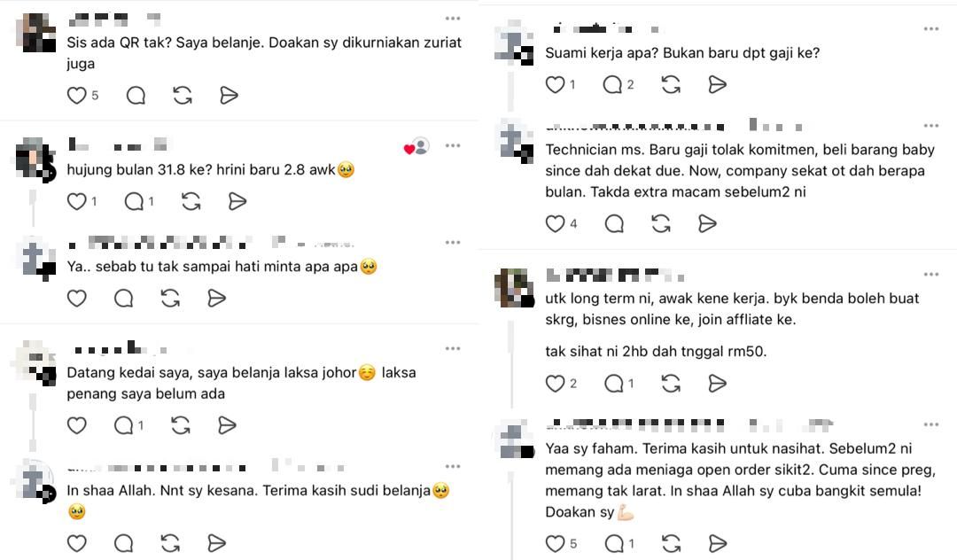Open more options for 'Datang kedai saya' comment
This screenshot has width=957, height=560.
click(x=453, y=348)
